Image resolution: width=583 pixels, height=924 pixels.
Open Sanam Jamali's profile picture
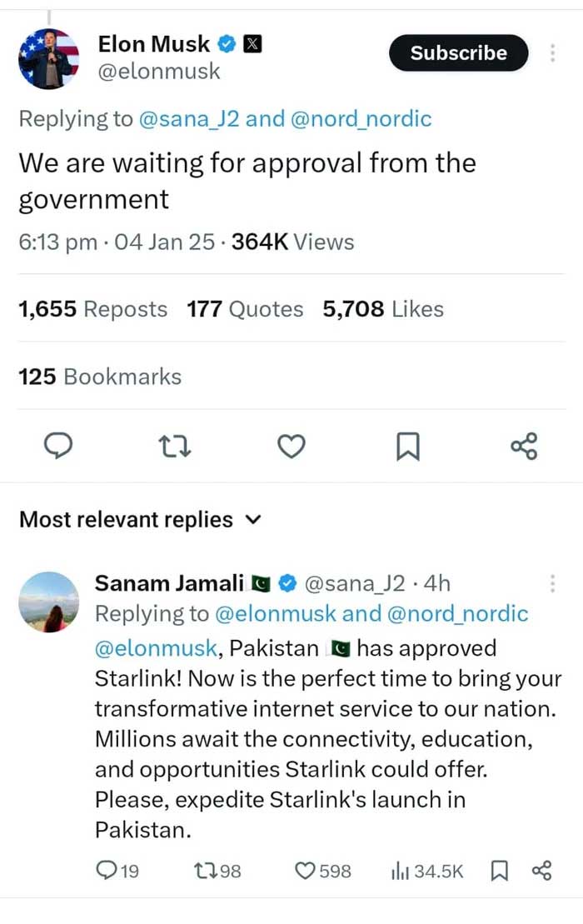49,602
